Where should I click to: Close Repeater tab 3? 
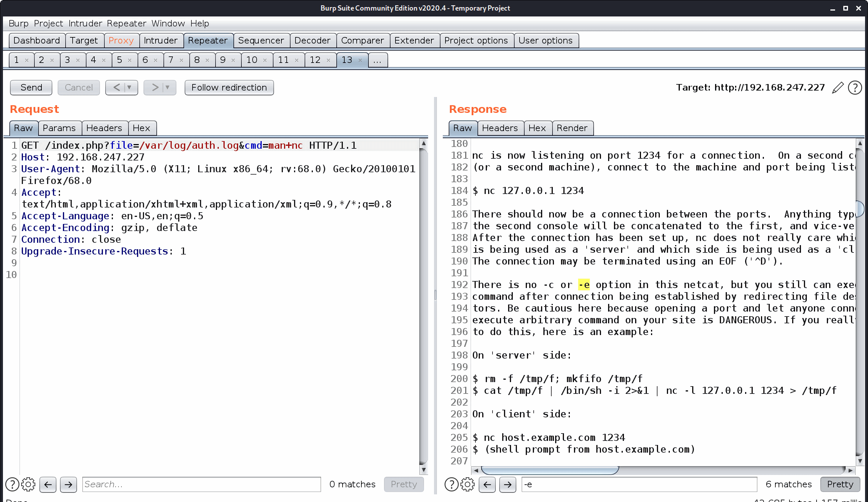[x=78, y=60]
